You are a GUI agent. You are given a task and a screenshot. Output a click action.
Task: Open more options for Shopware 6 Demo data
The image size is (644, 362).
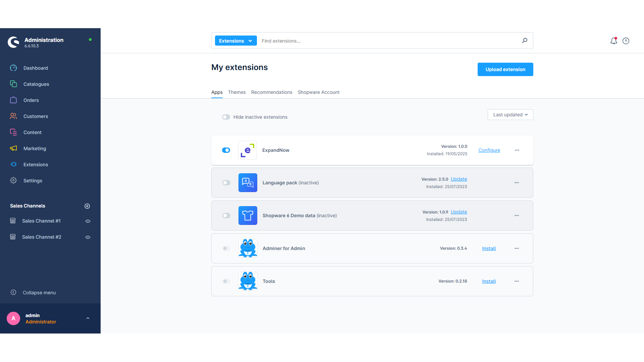[517, 216]
